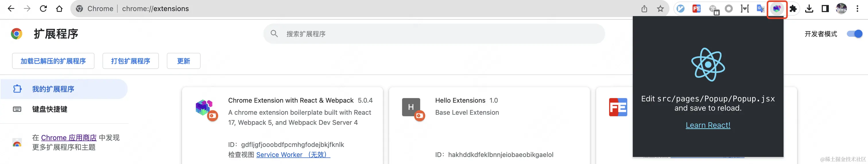This screenshot has width=868, height=164.
Task: Bookmark this page with the star icon
Action: click(660, 8)
